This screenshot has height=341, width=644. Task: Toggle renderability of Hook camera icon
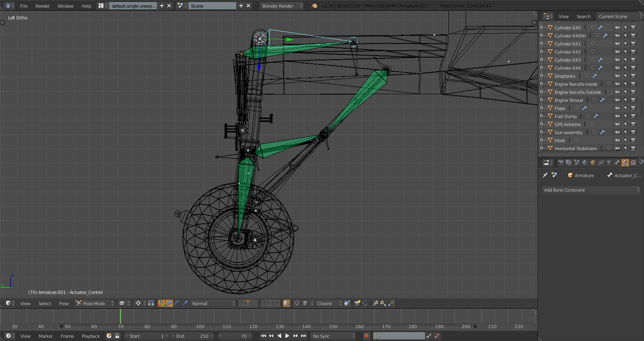pos(633,140)
